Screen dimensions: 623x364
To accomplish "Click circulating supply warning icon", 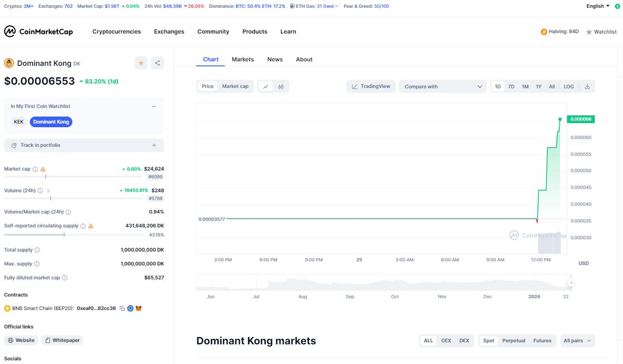I will [91, 226].
